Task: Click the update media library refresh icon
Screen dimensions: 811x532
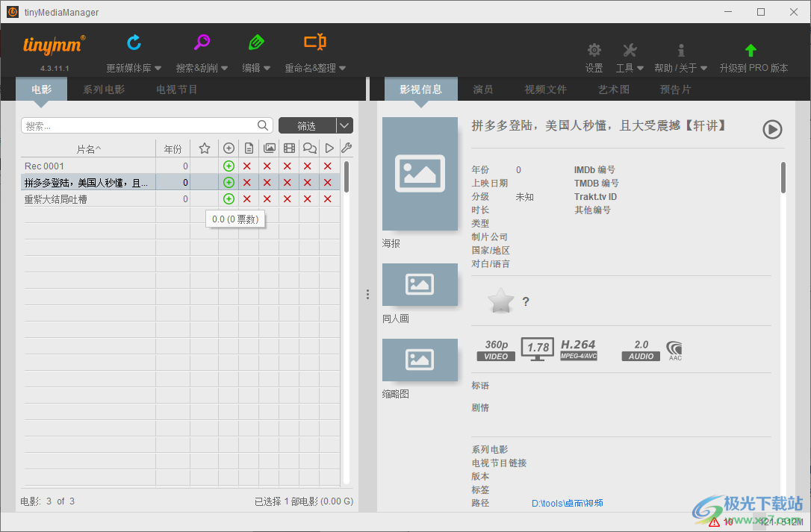Action: click(134, 43)
